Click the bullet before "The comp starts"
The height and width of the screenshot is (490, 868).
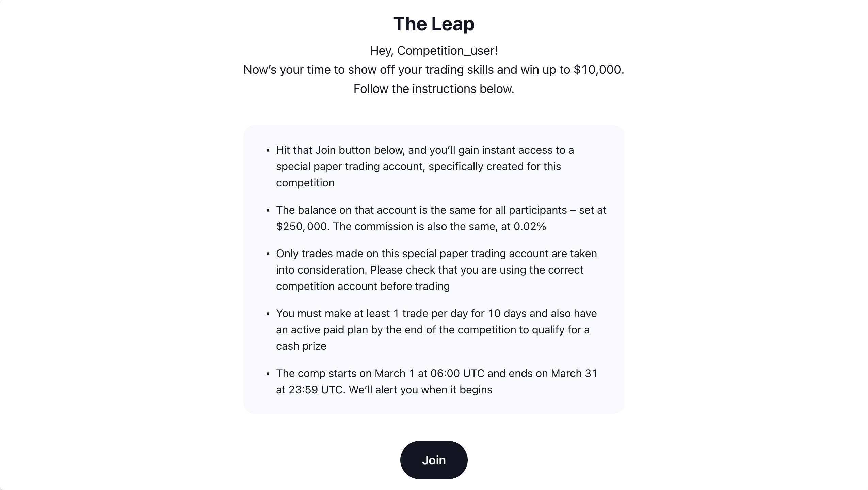(x=268, y=374)
